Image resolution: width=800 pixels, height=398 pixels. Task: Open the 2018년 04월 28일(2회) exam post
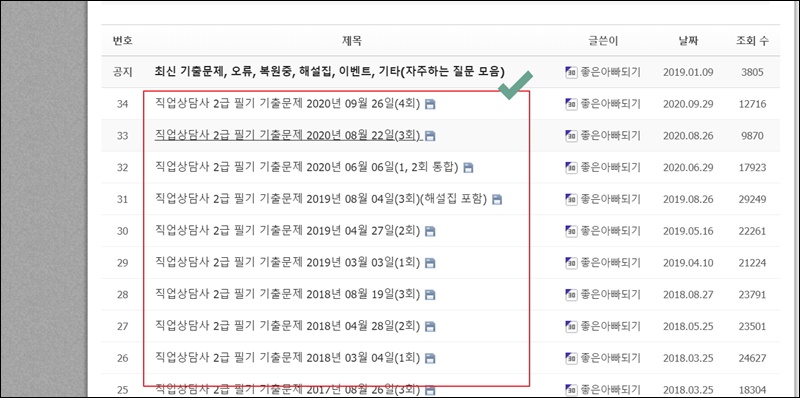tap(287, 326)
